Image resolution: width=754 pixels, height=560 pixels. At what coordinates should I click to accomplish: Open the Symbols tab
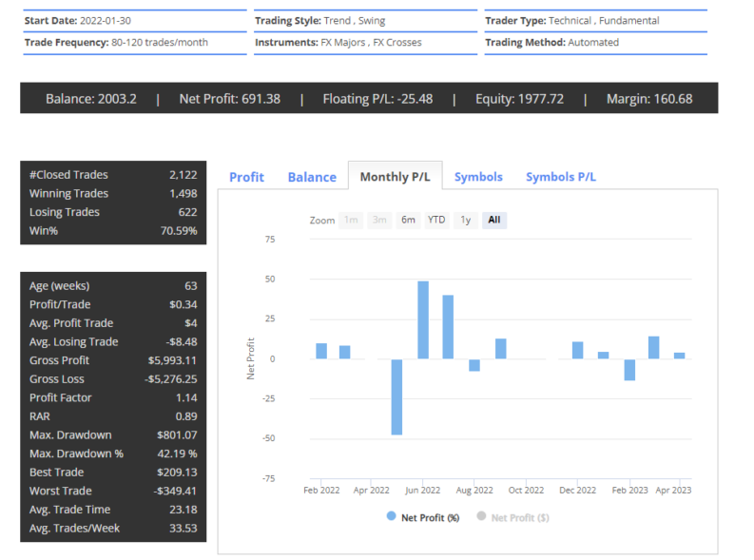(478, 177)
